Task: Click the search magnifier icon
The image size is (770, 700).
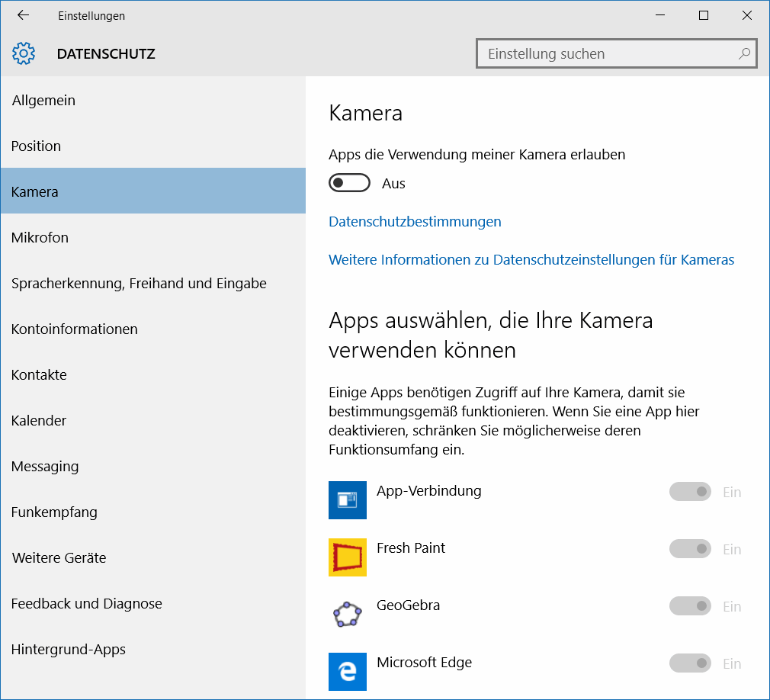Action: click(x=744, y=54)
